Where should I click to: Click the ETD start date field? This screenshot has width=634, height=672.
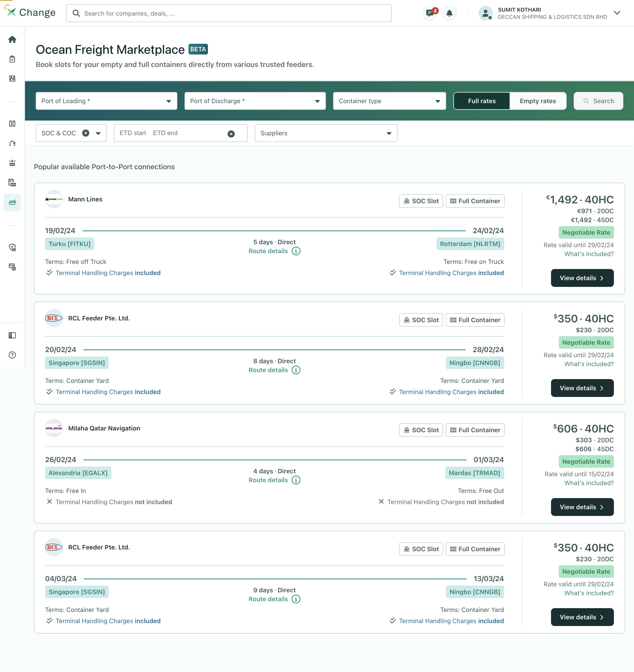click(x=133, y=133)
